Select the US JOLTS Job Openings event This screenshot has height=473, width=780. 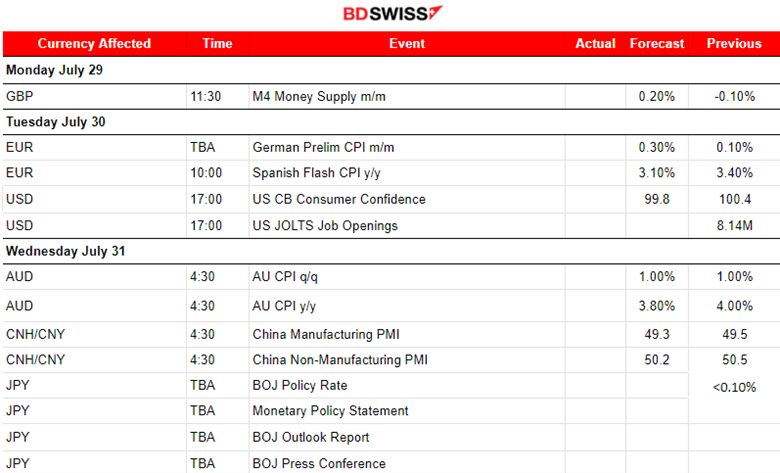pyautogui.click(x=325, y=226)
